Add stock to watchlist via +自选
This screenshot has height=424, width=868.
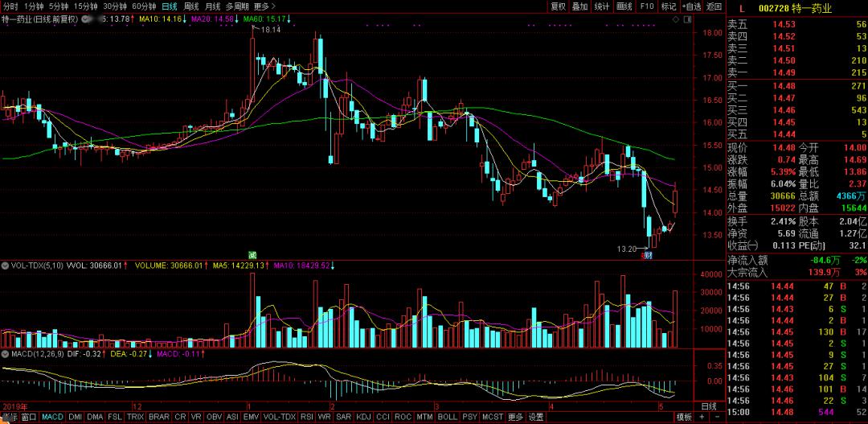coord(692,6)
